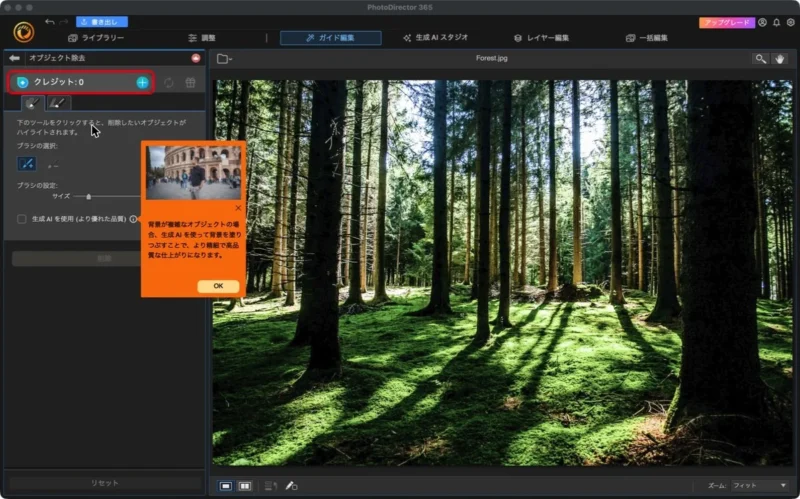Image resolution: width=800 pixels, height=499 pixels.
Task: Click the history list icon in the bottom bar
Action: tap(271, 486)
